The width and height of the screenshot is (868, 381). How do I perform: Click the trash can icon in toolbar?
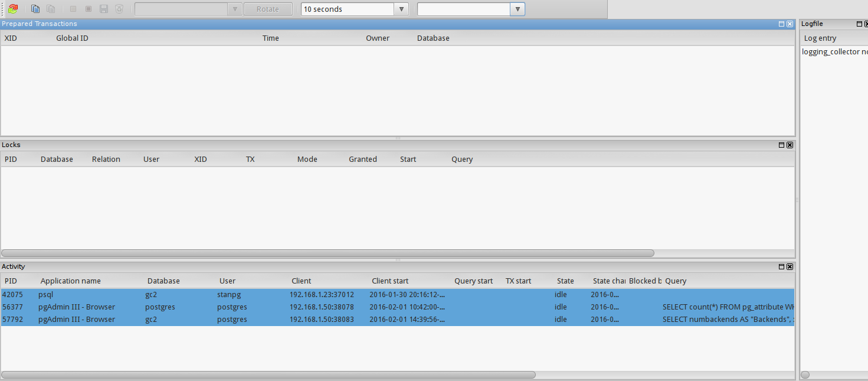(119, 9)
